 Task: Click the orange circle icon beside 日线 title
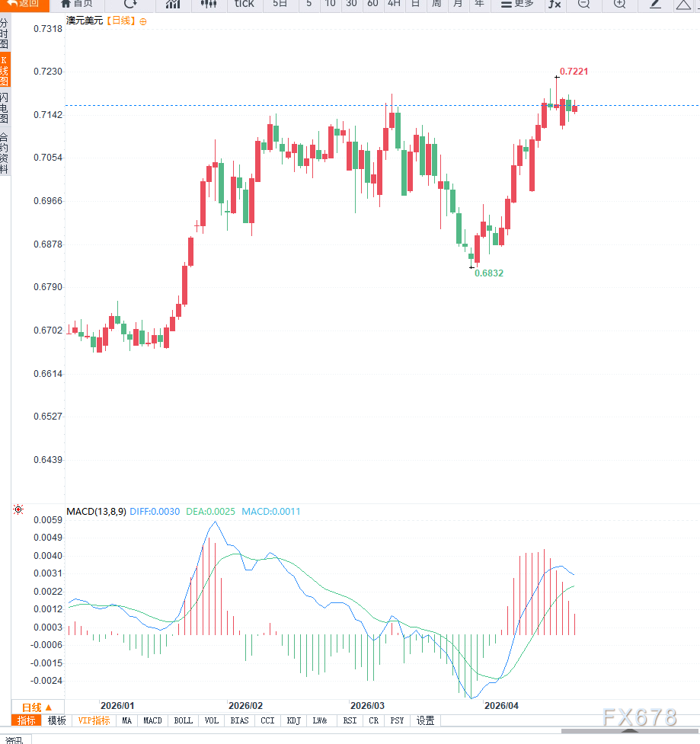143,21
